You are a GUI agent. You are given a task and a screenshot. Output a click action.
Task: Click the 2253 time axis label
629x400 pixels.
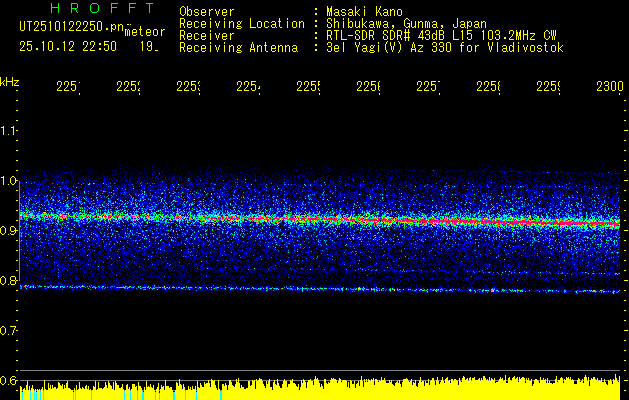pos(189,87)
